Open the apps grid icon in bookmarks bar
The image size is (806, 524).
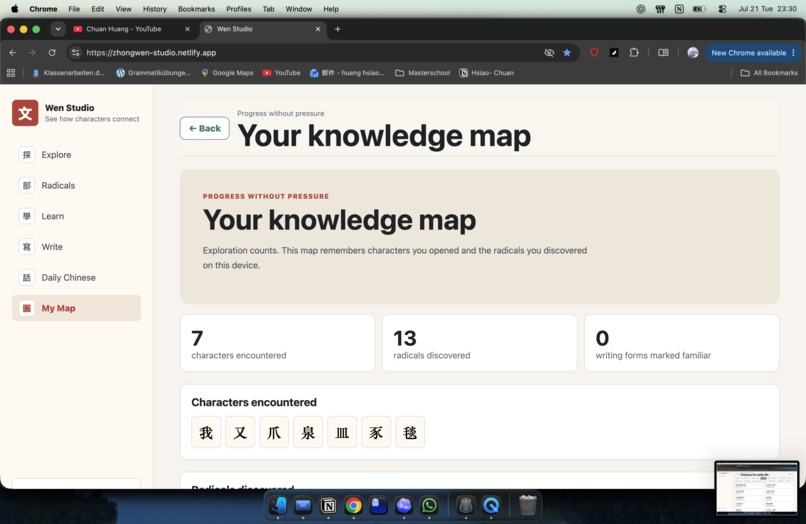pyautogui.click(x=11, y=73)
